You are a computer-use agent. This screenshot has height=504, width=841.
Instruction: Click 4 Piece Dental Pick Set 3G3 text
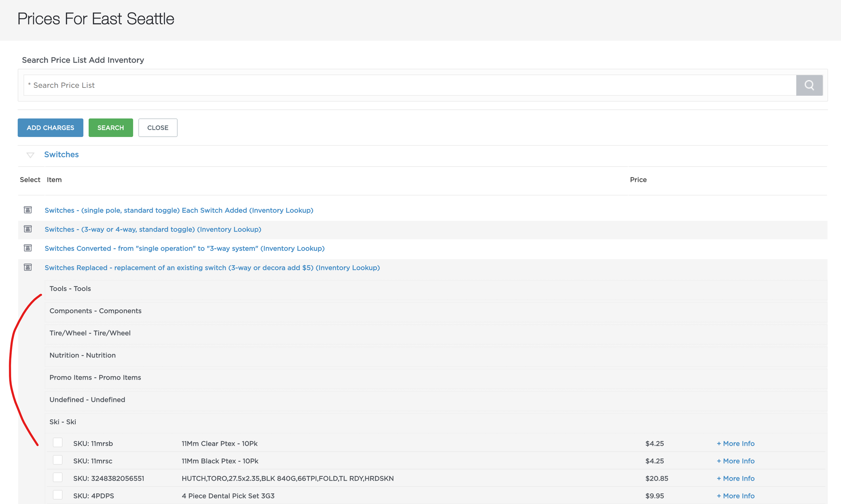point(228,496)
